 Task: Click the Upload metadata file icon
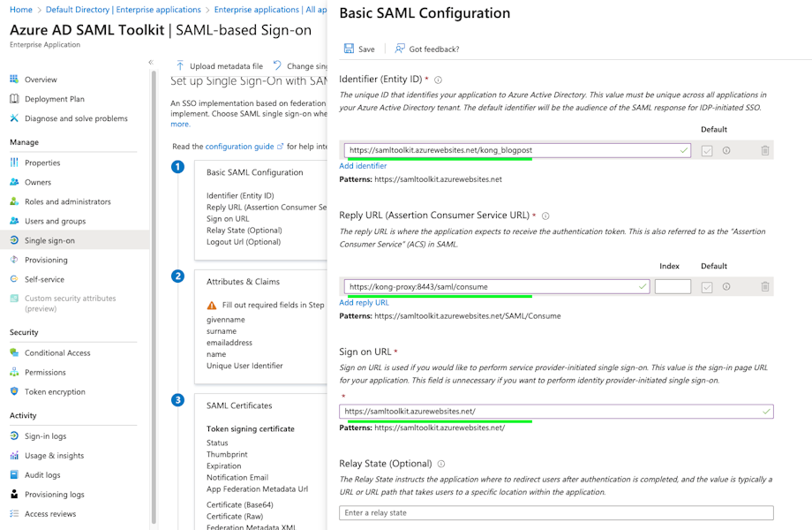pos(179,65)
